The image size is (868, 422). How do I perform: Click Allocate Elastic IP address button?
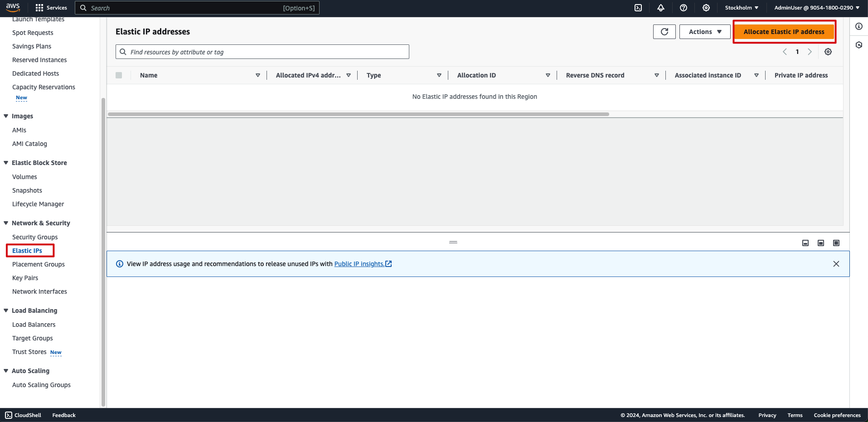(784, 32)
